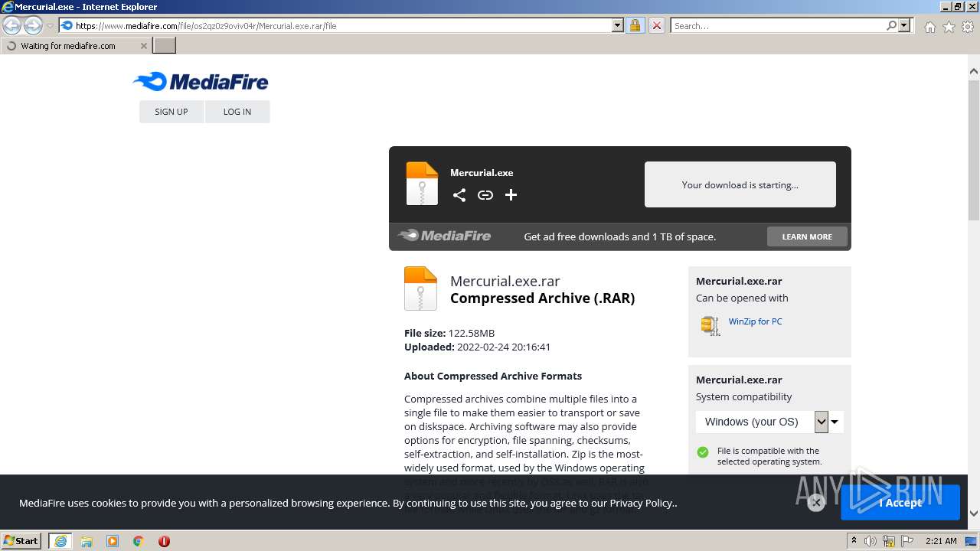Viewport: 980px width, 551px height.
Task: Show hidden system tray icons
Action: point(854,541)
